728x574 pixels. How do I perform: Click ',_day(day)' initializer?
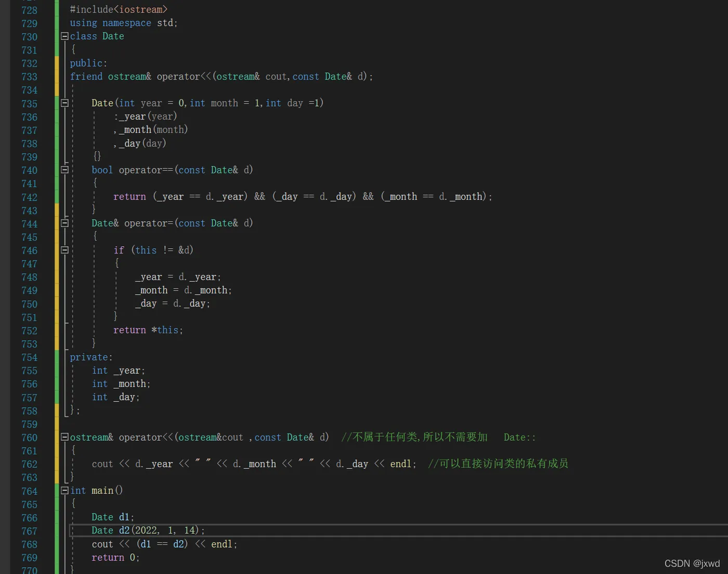[140, 143]
